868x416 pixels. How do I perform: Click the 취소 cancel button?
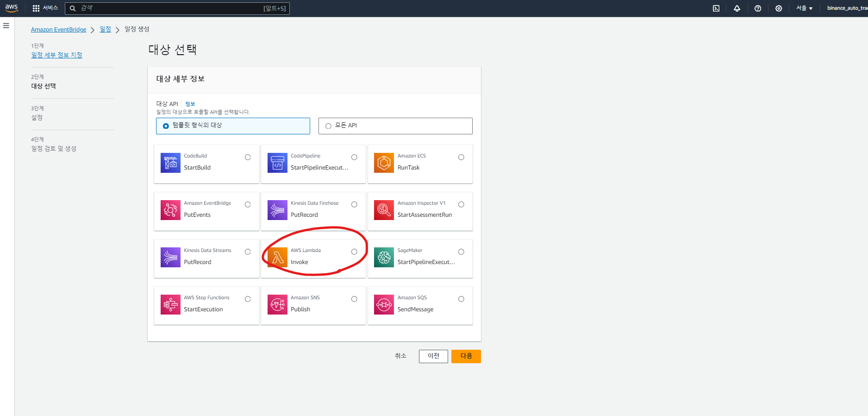(400, 356)
